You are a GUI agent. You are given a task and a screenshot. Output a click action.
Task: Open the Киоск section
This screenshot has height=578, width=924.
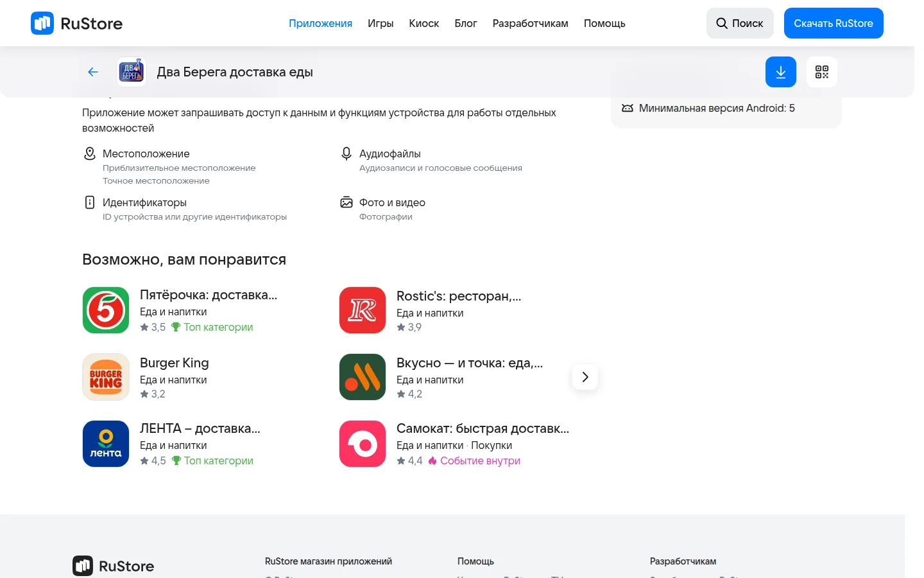[424, 23]
